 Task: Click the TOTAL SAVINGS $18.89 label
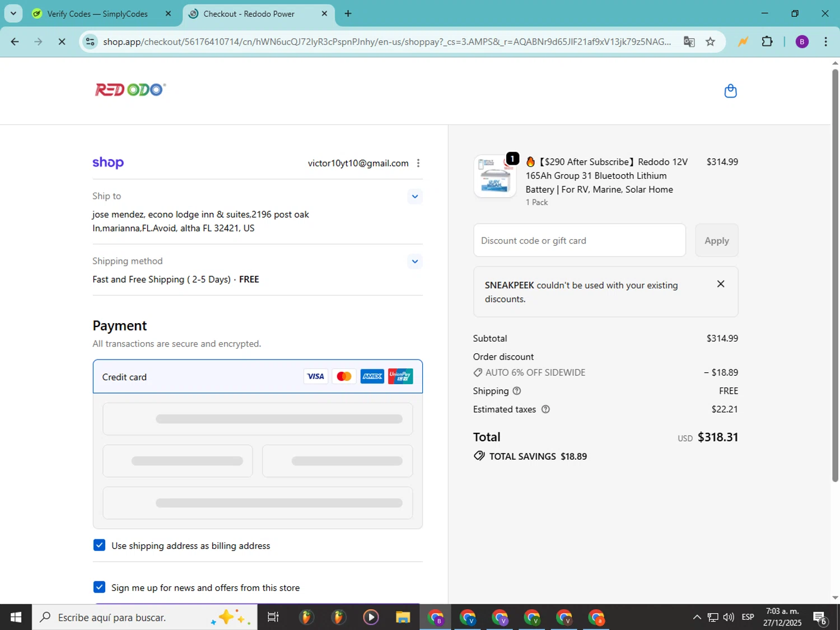pos(530,456)
